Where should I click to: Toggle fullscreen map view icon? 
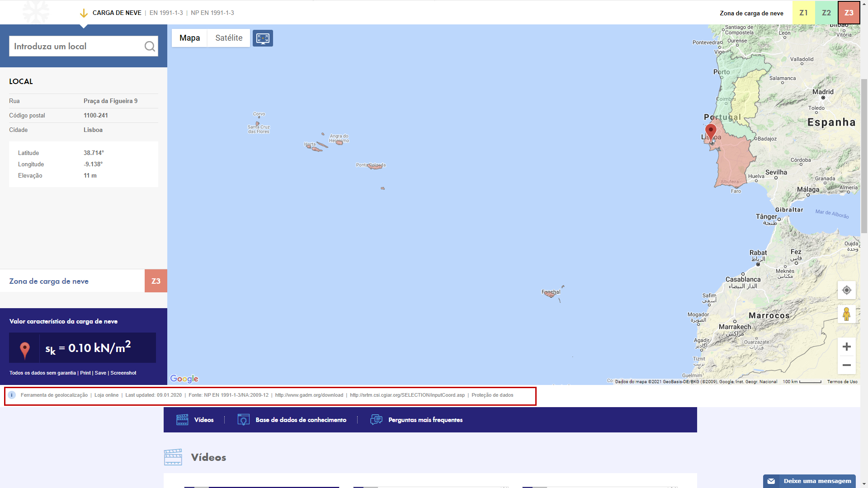click(263, 38)
